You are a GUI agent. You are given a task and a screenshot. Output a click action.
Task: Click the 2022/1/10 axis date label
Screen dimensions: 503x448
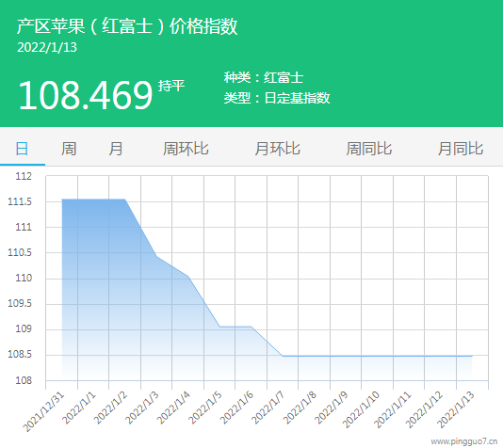(x=361, y=409)
